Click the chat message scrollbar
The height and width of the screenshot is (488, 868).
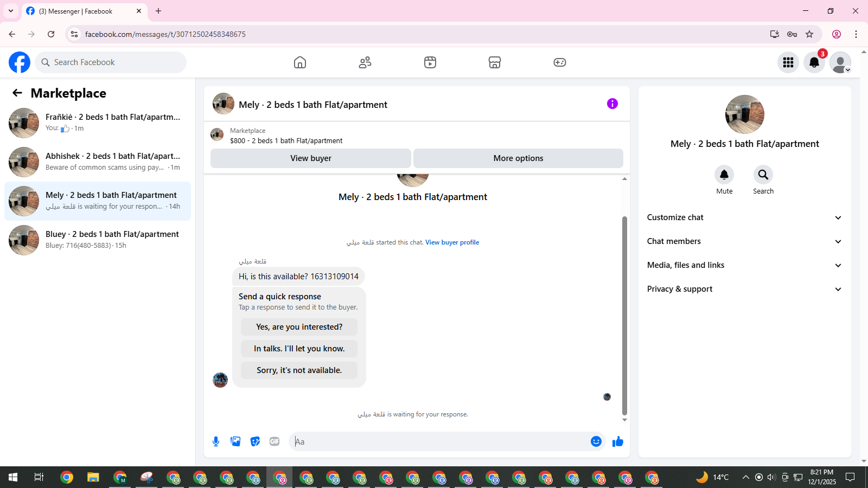coord(624,316)
